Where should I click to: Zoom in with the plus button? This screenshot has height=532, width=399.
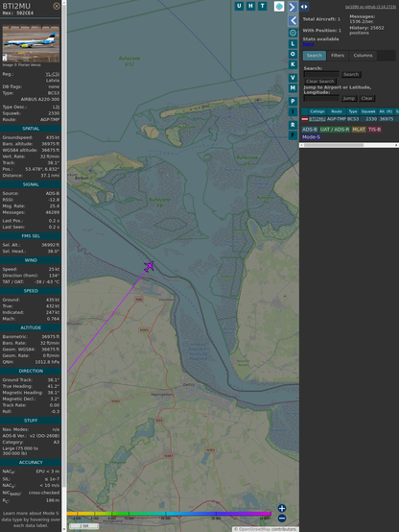coord(282,508)
